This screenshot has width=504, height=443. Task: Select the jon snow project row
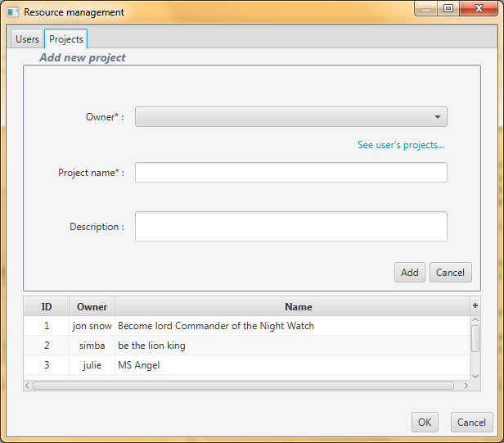coord(246,326)
